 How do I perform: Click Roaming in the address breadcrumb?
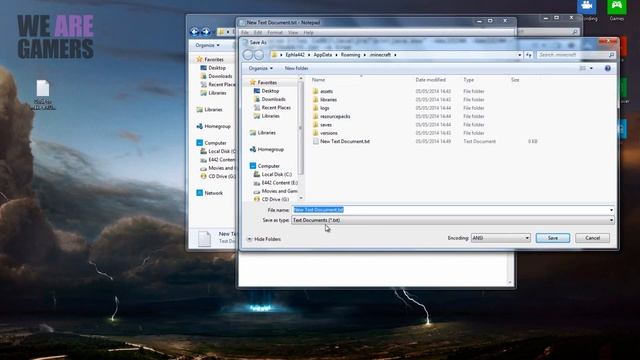coord(350,55)
